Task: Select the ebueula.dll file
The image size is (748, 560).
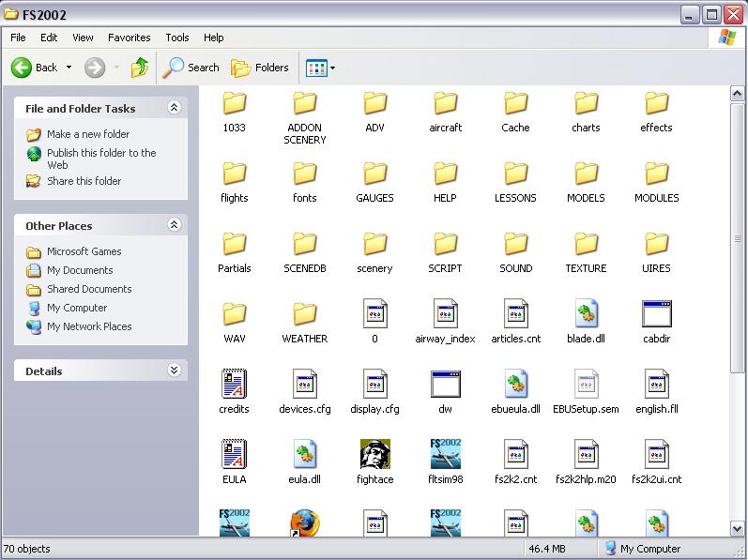Action: coord(515,392)
